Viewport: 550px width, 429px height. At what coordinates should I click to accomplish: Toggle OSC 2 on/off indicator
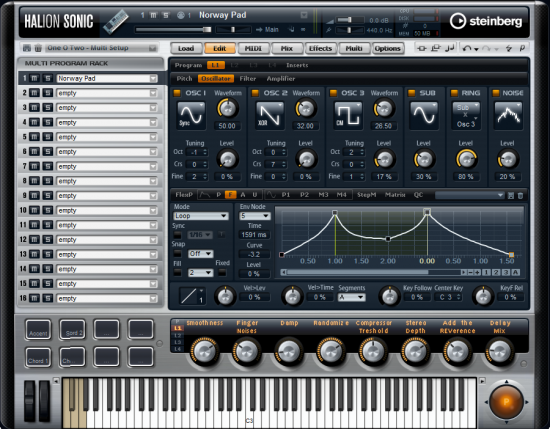tap(255, 93)
